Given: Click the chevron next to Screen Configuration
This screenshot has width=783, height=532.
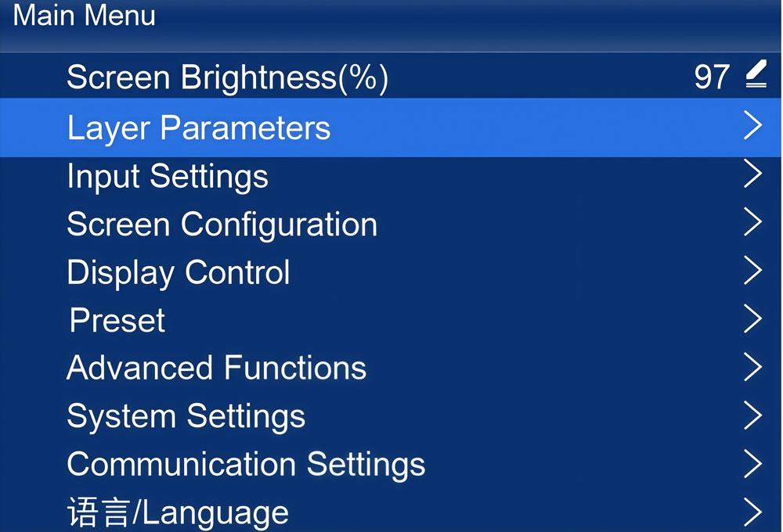Looking at the screenshot, I should click(752, 223).
